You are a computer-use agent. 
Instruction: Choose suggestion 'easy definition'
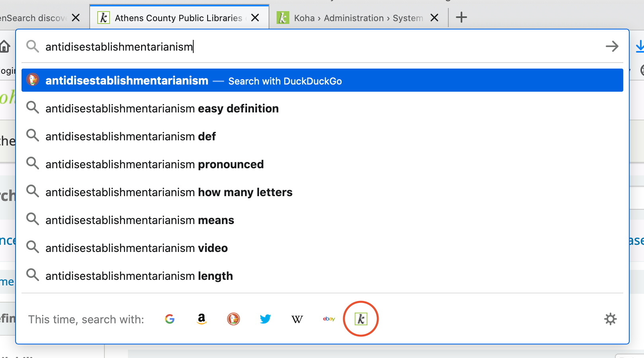click(x=162, y=108)
